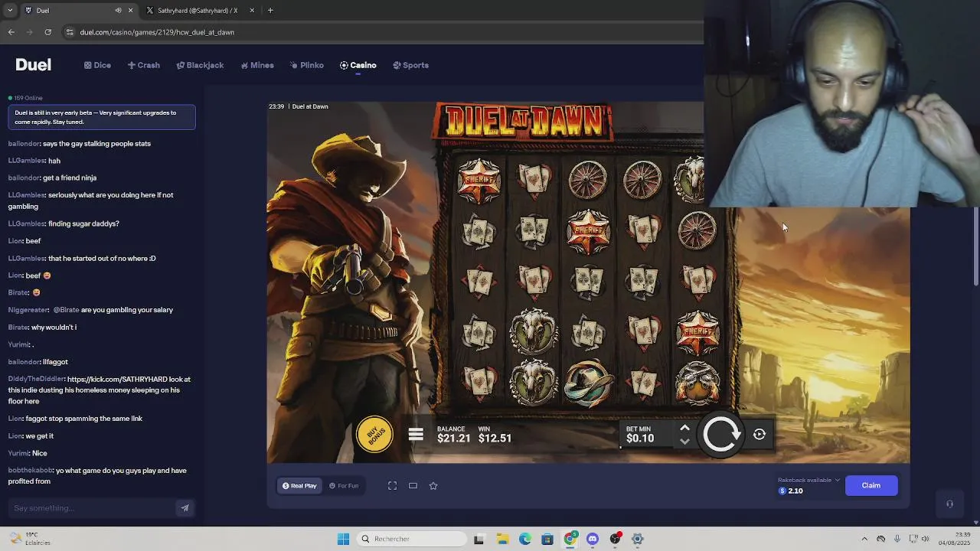Switch to For Fun mode
Viewport: 980px width, 551px height.
point(344,485)
